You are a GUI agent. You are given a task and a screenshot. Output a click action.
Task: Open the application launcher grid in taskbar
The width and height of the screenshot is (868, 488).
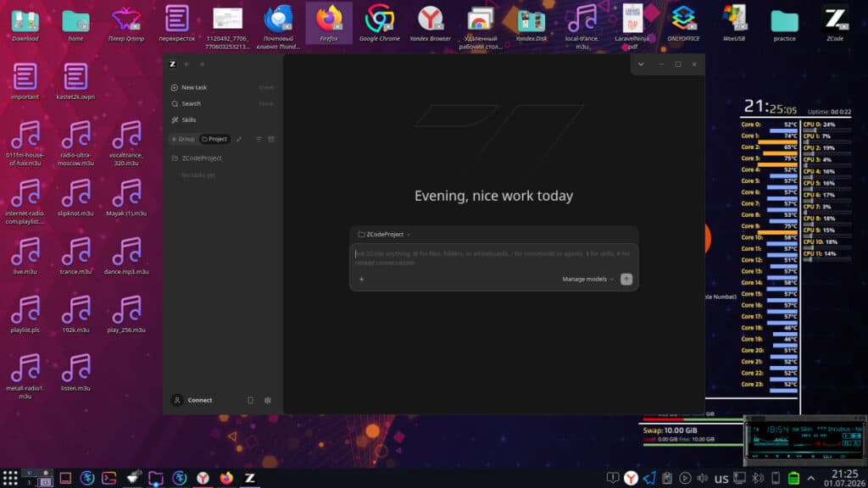(10, 478)
